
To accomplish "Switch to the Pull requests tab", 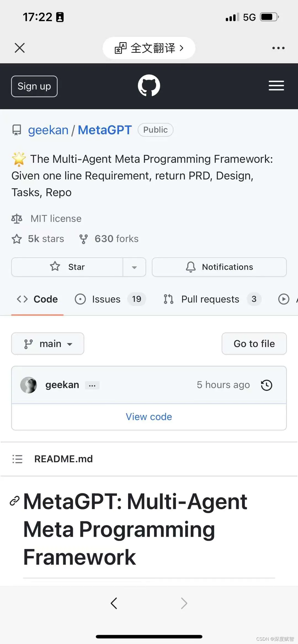I will click(210, 299).
